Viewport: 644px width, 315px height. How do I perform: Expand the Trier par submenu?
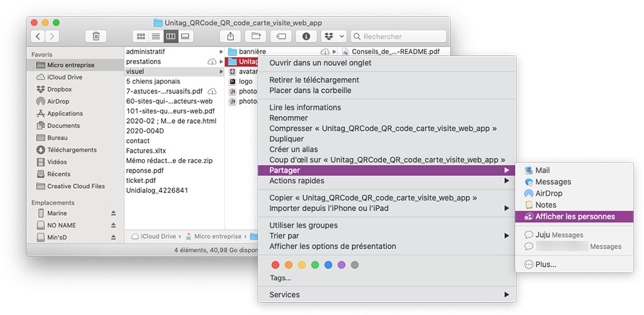pyautogui.click(x=507, y=236)
